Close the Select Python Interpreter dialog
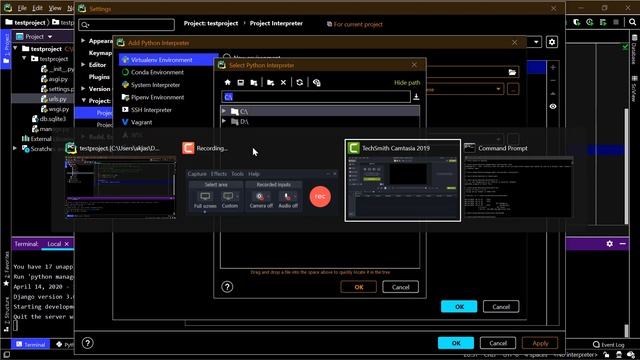640x360 pixels. tap(414, 65)
